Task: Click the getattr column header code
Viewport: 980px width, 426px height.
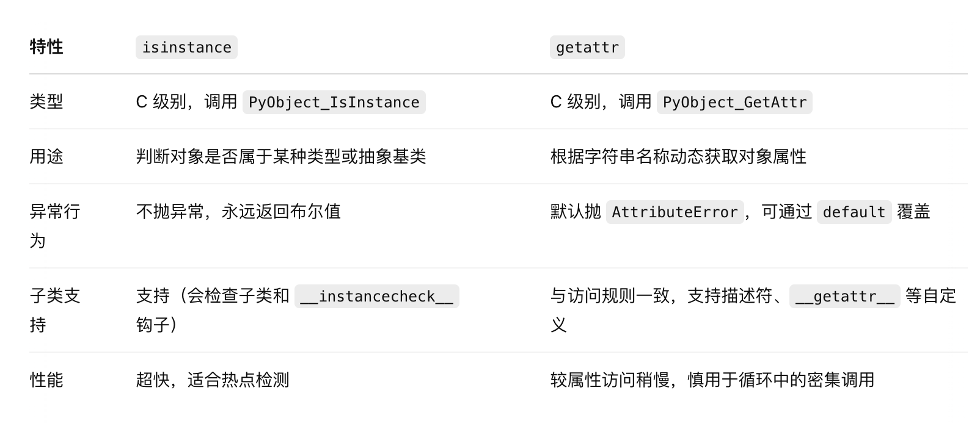Action: tap(587, 48)
